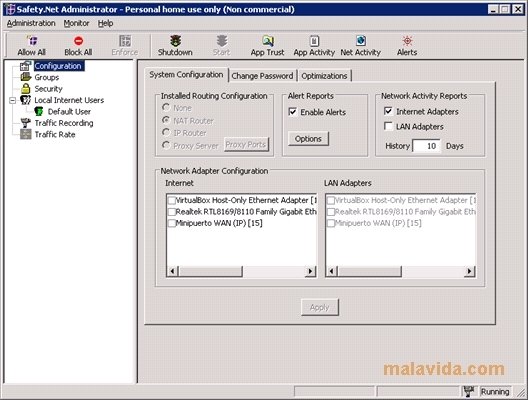
Task: Select the IP Router radio button
Action: (x=166, y=132)
